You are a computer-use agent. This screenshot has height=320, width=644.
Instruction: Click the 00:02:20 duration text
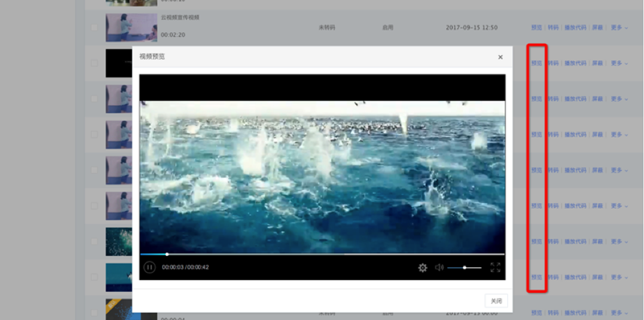tap(173, 35)
